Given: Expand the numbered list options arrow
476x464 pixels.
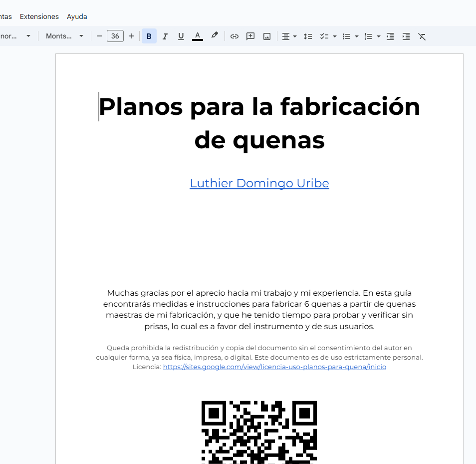Looking at the screenshot, I should tap(379, 36).
